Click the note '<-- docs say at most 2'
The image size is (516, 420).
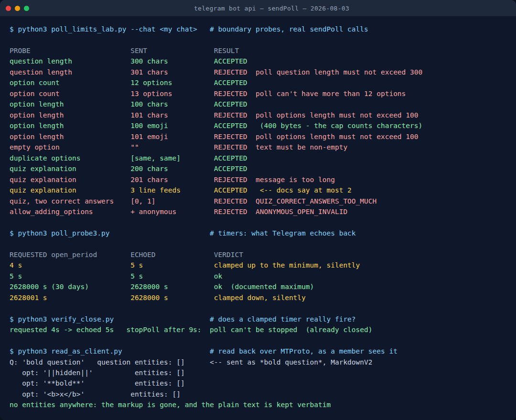[306, 190]
